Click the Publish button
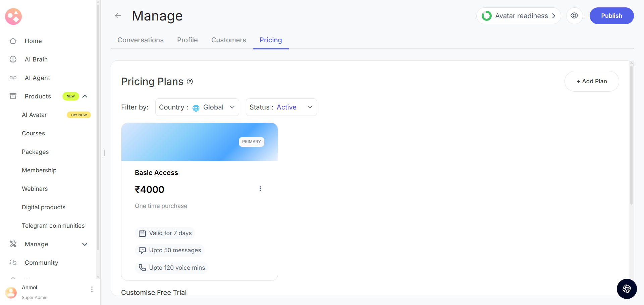Viewport: 644px width, 305px height. click(611, 16)
